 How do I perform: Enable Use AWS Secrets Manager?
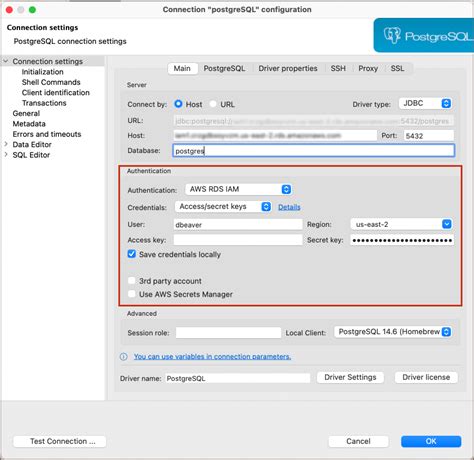coord(132,294)
